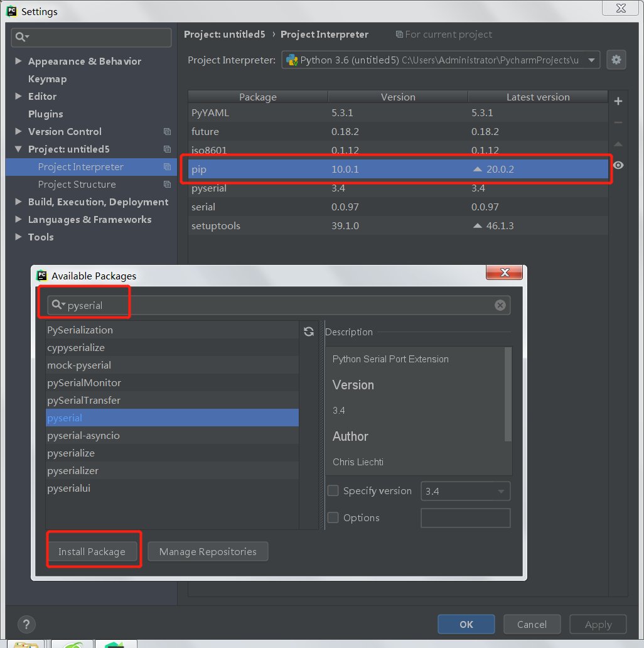Click the Settings search magnifier icon

(22, 37)
